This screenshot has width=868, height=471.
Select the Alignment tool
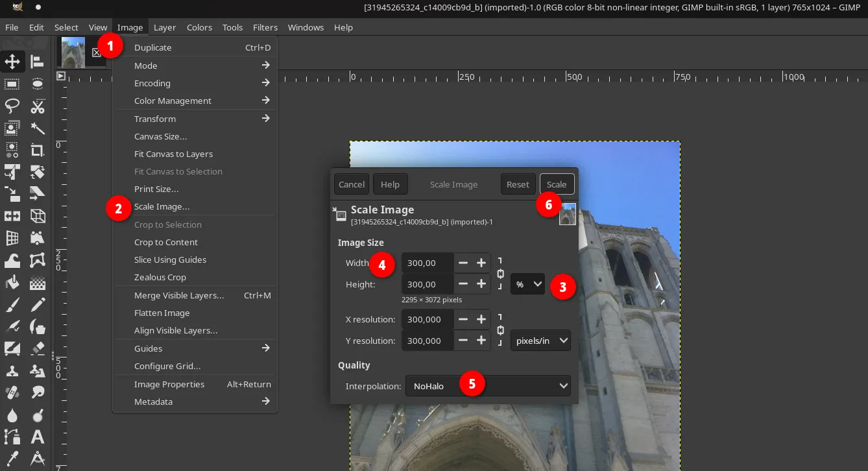coord(38,62)
